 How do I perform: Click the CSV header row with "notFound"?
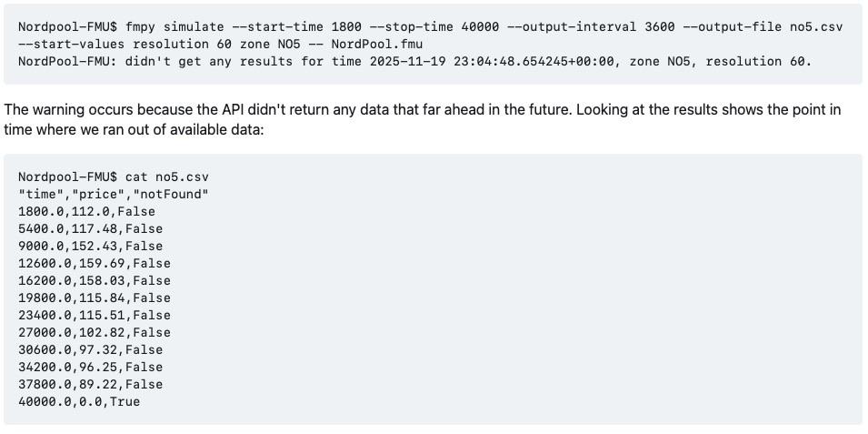(x=113, y=194)
